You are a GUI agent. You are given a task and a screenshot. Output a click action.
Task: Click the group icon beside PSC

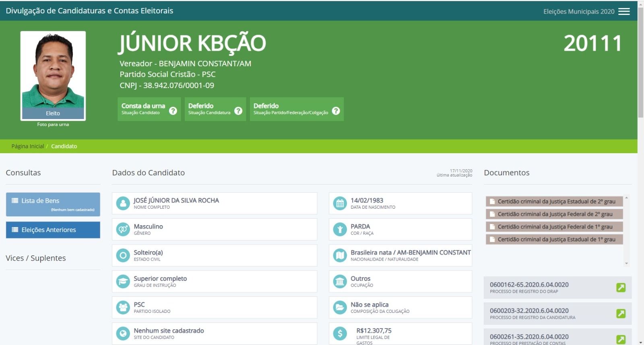[x=123, y=308]
